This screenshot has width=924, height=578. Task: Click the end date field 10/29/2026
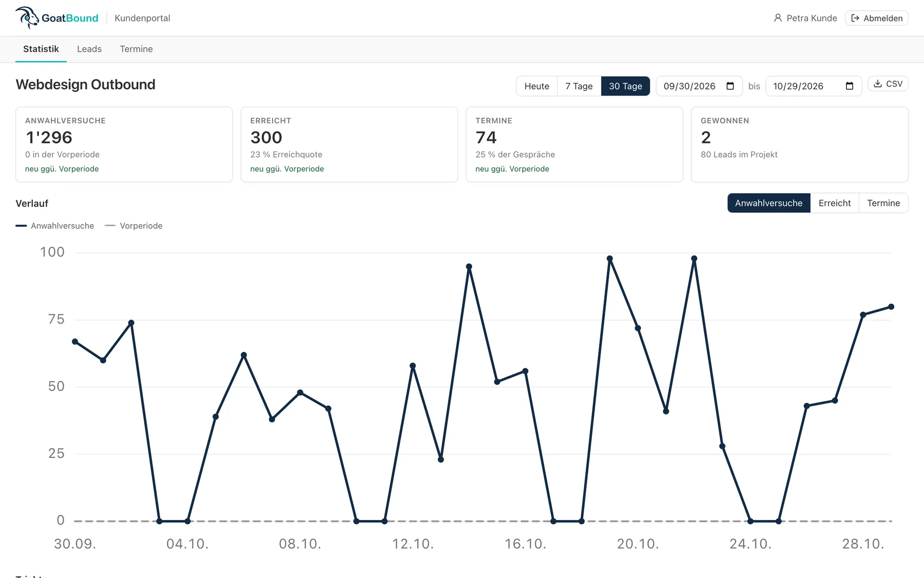coord(814,86)
